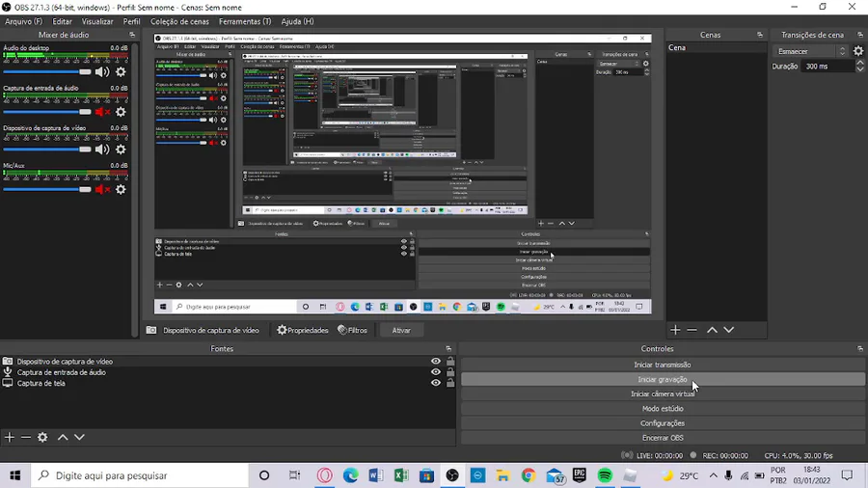Remove selected scene with minus icon
The height and width of the screenshot is (488, 868).
[692, 330]
